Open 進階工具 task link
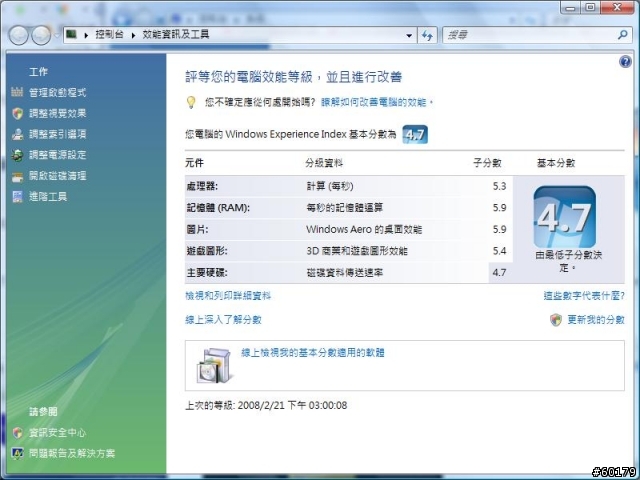640x480 pixels. [x=48, y=197]
